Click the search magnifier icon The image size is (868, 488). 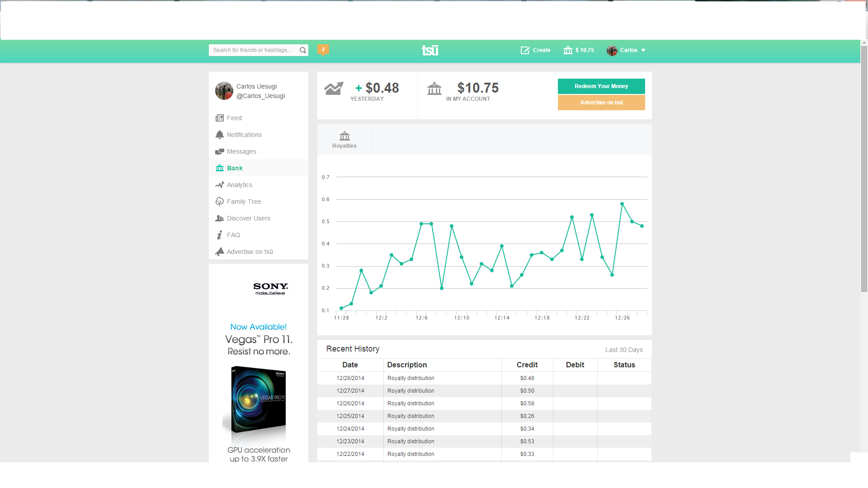[x=303, y=50]
